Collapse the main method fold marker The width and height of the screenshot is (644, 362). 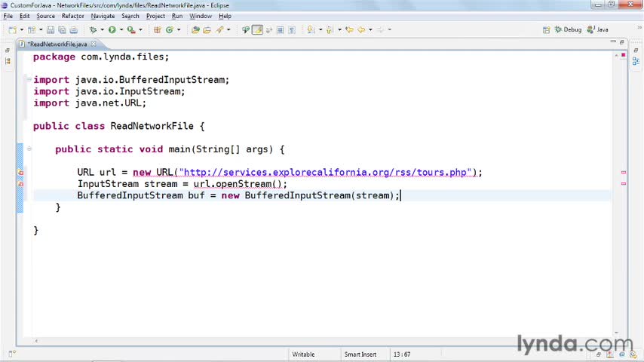point(29,149)
